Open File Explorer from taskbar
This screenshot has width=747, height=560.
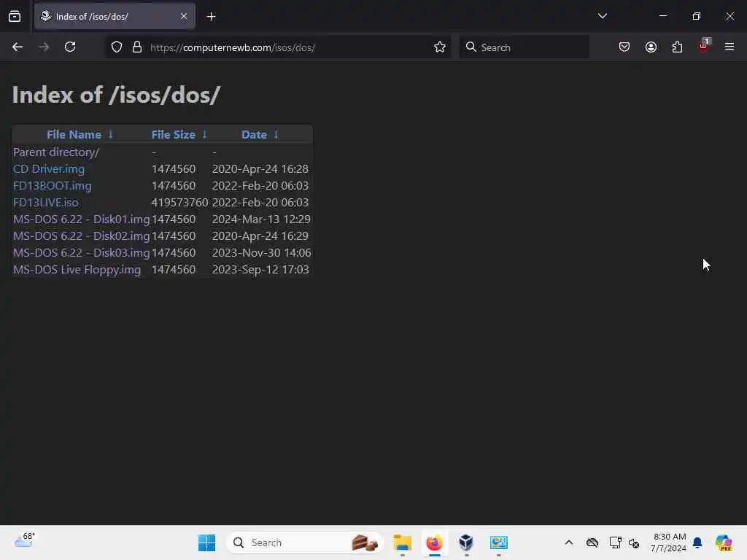[x=403, y=542]
